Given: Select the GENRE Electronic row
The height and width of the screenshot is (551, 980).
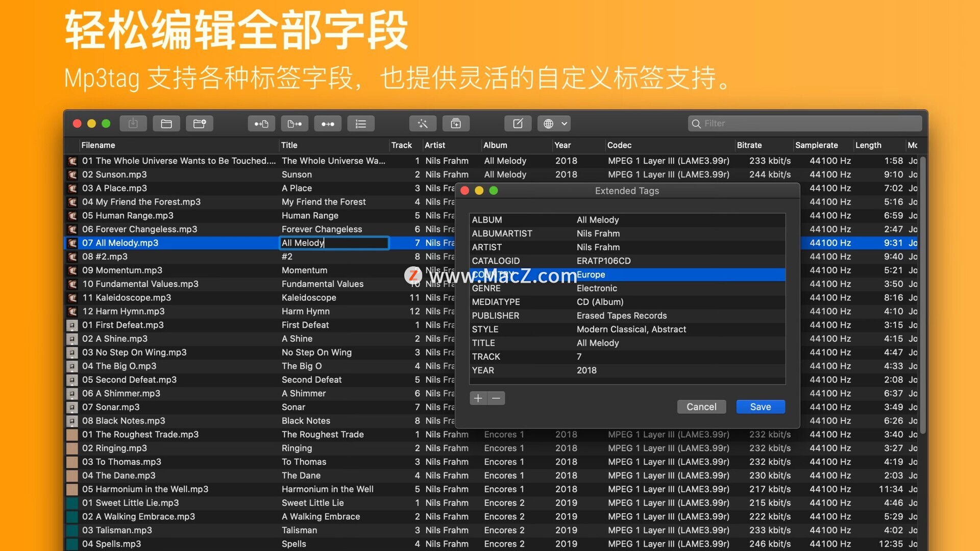Looking at the screenshot, I should click(x=627, y=288).
